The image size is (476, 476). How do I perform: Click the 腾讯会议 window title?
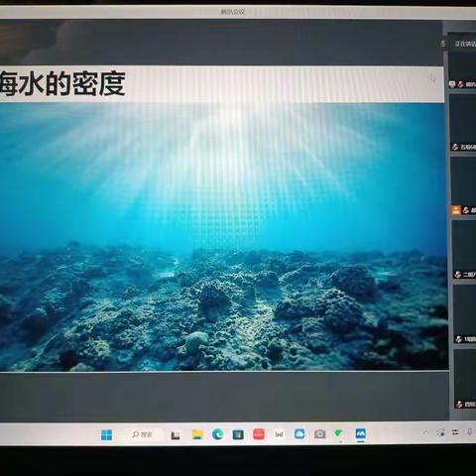coord(233,12)
